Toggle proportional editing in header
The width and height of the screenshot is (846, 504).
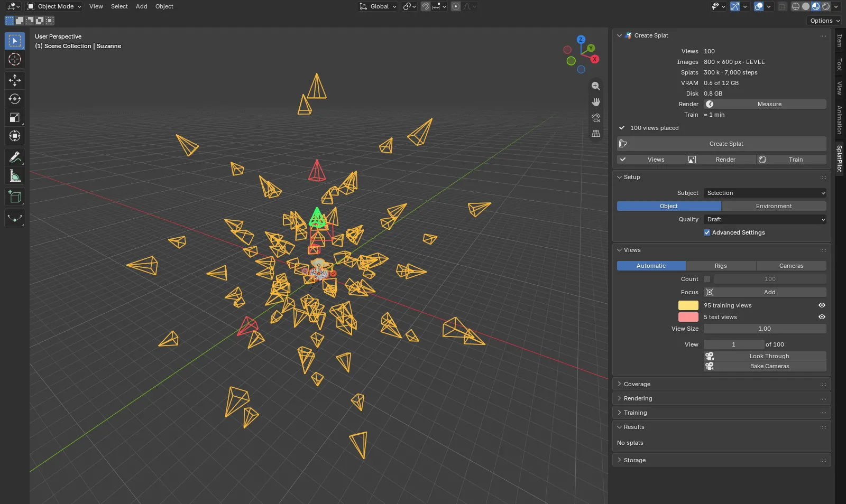(x=456, y=6)
